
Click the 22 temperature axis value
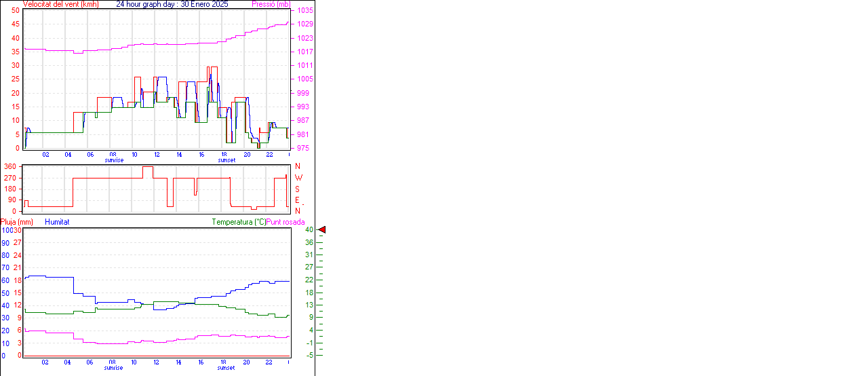(x=309, y=280)
